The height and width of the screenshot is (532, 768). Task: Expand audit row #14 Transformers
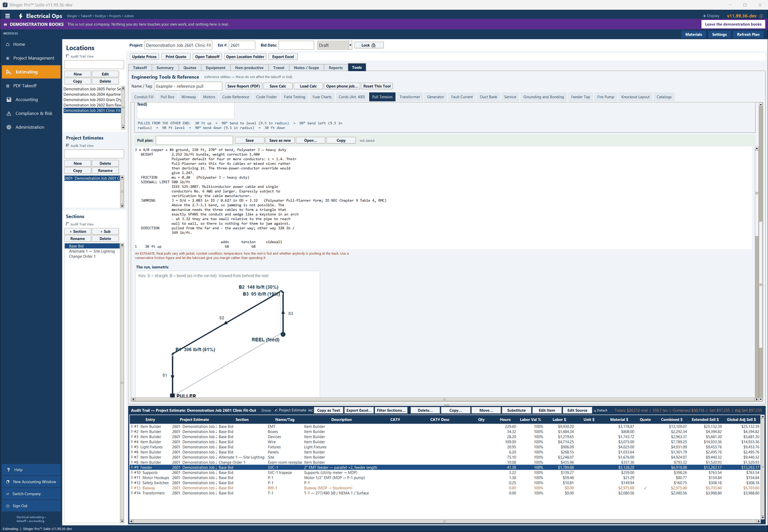[132, 493]
